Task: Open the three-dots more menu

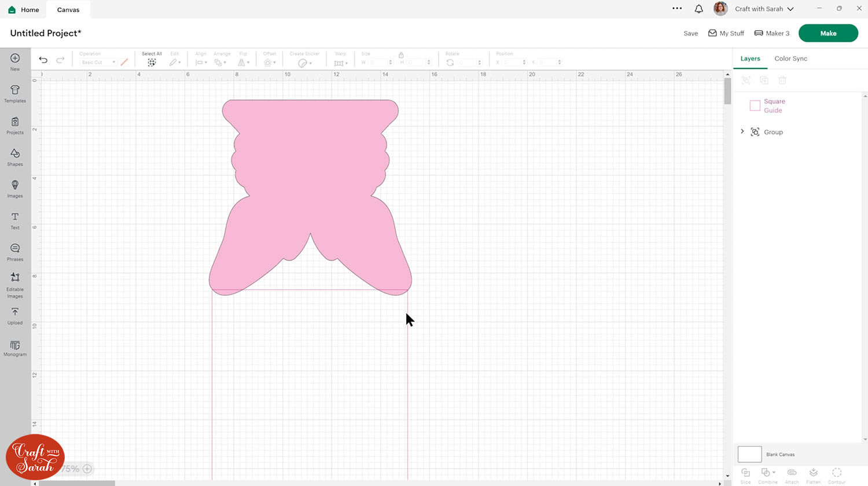Action: [677, 9]
